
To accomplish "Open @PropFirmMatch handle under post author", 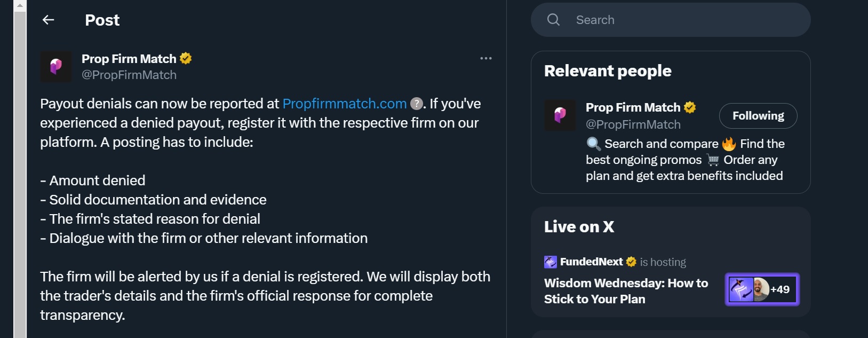I will [129, 75].
